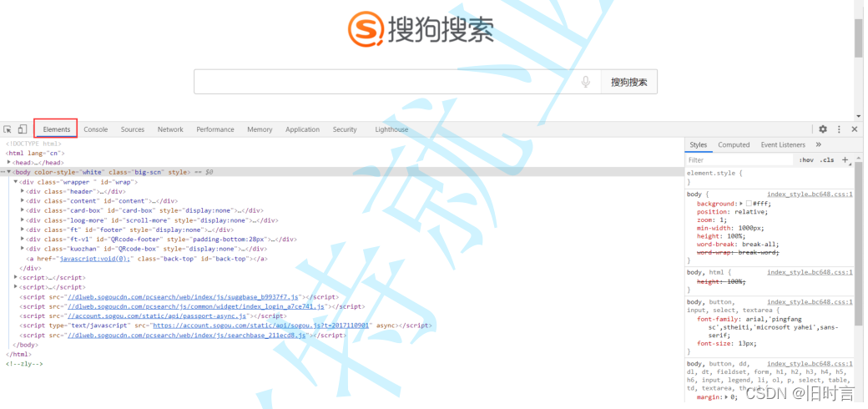Select the closing </body> tag line
Image resolution: width=868 pixels, height=409 pixels.
tap(25, 345)
